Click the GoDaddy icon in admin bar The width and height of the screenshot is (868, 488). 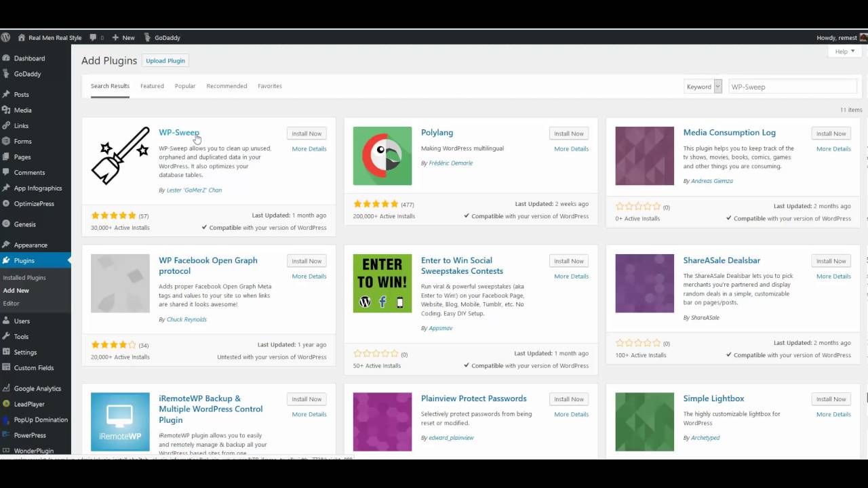point(148,37)
